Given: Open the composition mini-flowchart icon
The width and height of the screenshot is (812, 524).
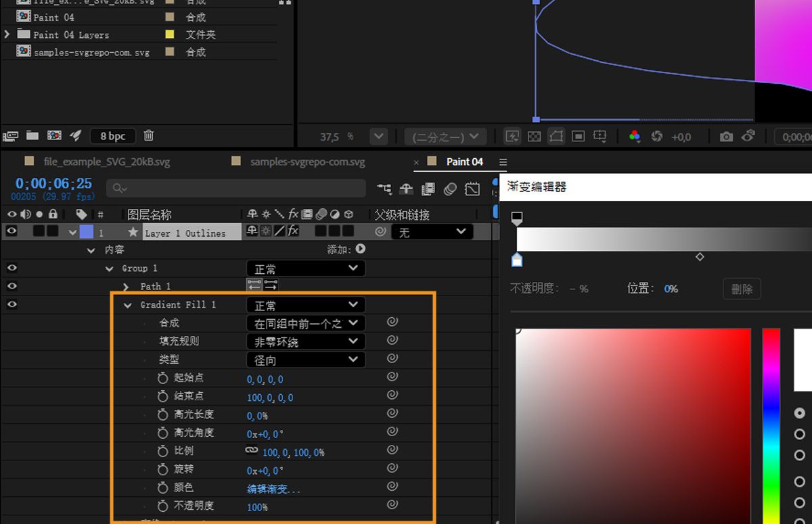Looking at the screenshot, I should point(384,189).
